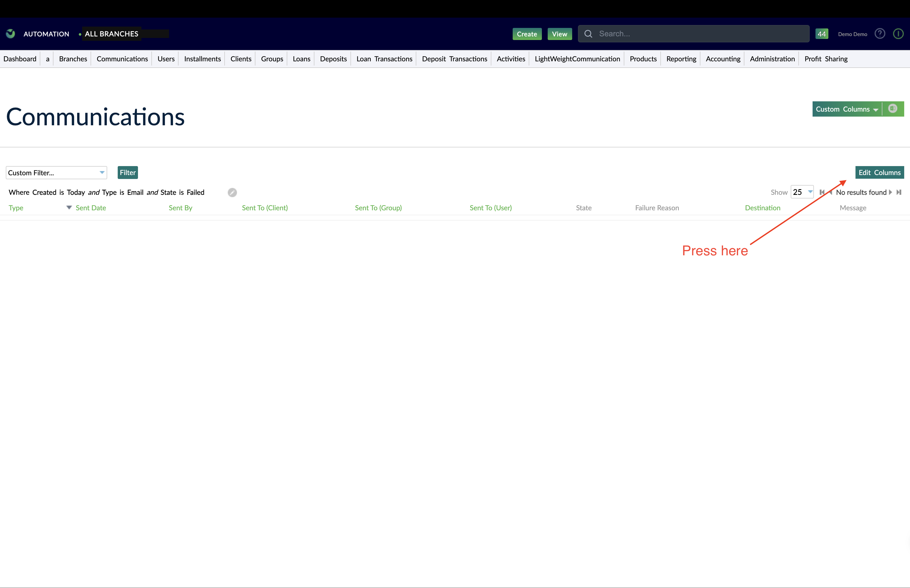
Task: Open the notifications badge showing 44
Action: (822, 34)
